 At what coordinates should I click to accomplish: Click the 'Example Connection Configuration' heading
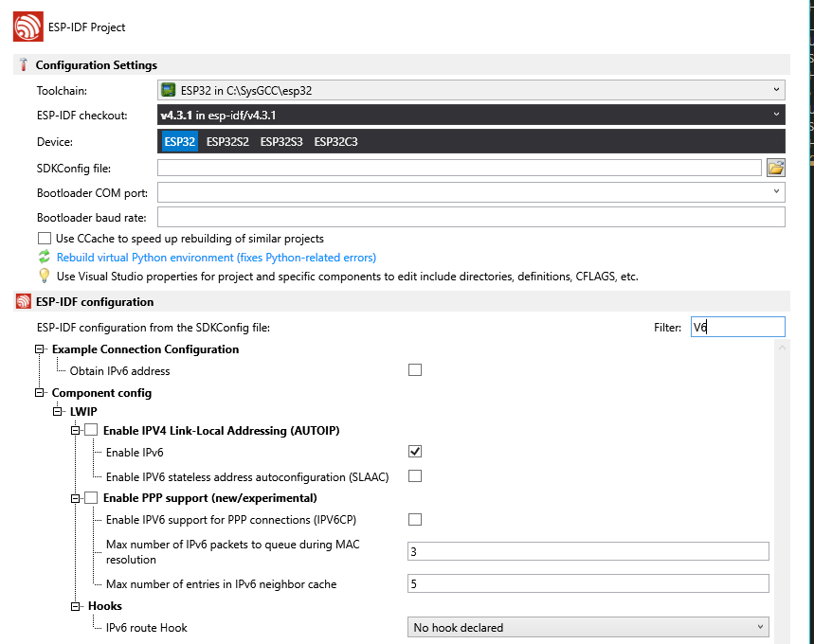pos(145,349)
